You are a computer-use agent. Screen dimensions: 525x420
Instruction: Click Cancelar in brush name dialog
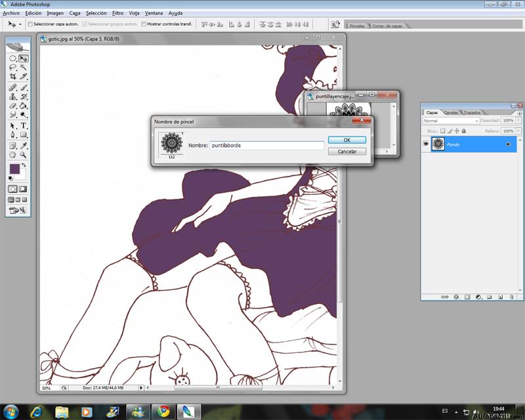347,152
